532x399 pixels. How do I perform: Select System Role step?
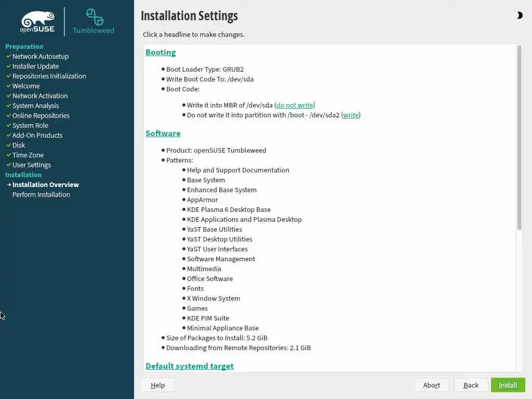pos(30,125)
